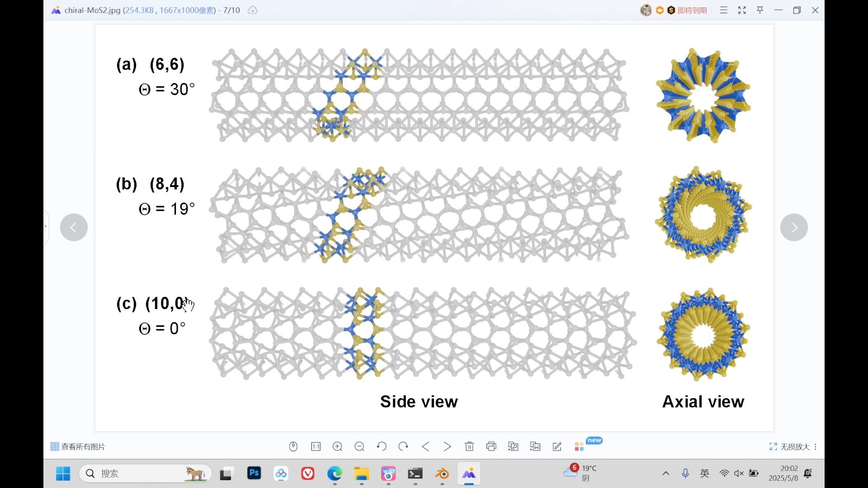Open the image edit pencil tool
The height and width of the screenshot is (488, 868).
(557, 446)
